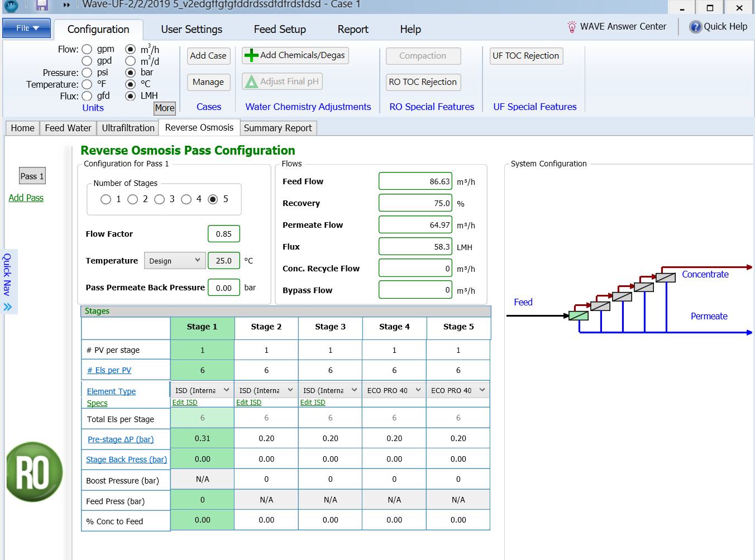Click the Manage cases button
The height and width of the screenshot is (560, 755).
[208, 82]
